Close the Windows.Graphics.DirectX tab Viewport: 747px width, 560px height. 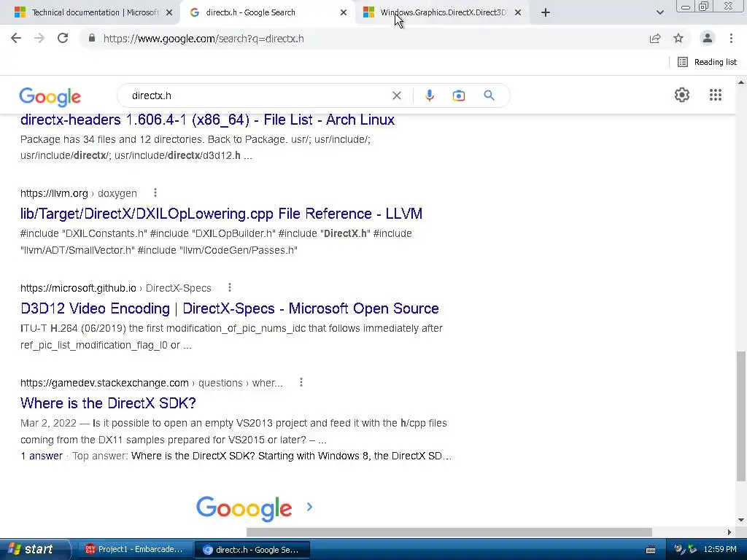(518, 12)
